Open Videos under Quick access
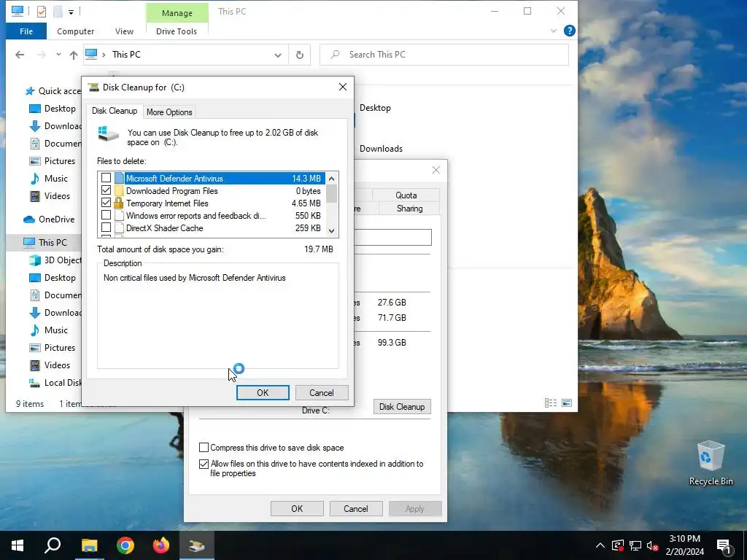This screenshot has width=747, height=560. click(57, 196)
